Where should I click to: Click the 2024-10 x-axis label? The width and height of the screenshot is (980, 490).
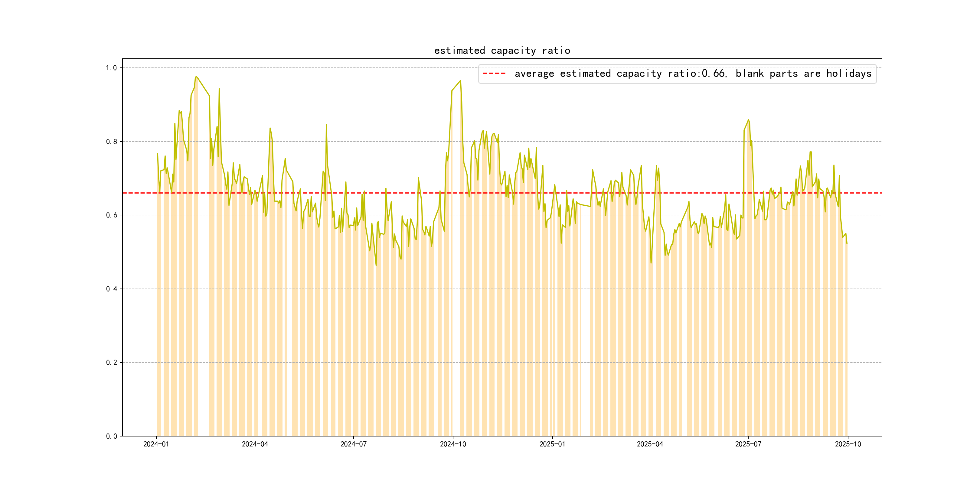(x=453, y=444)
